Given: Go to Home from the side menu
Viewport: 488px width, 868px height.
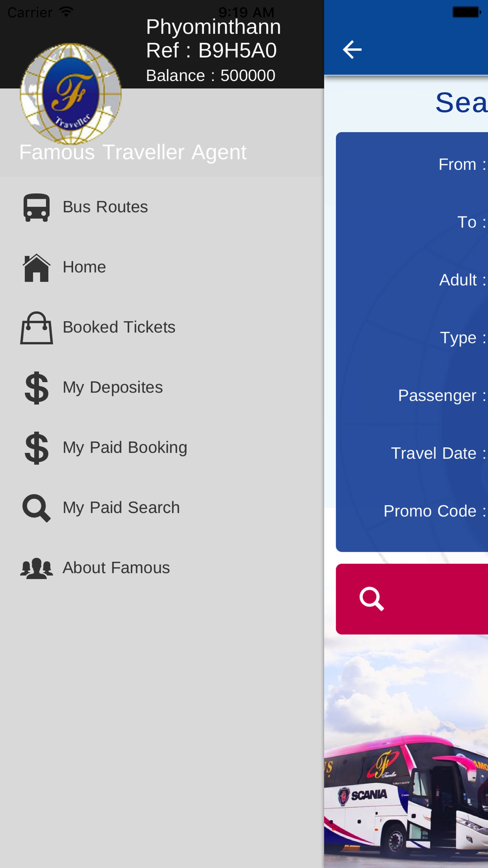Looking at the screenshot, I should pyautogui.click(x=84, y=267).
